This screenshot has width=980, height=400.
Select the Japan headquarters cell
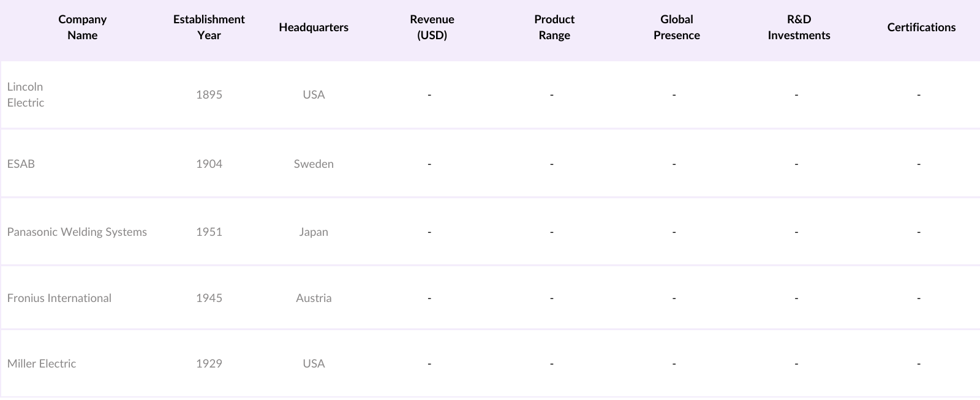(314, 232)
